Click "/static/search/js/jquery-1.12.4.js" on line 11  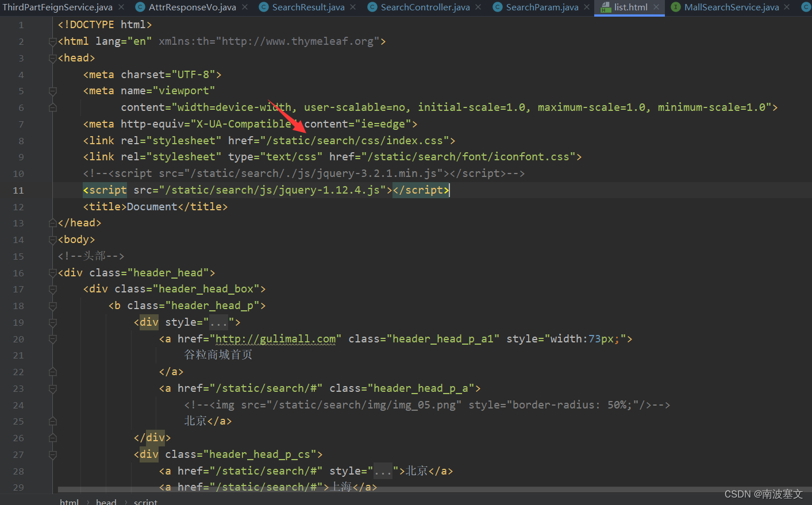click(272, 190)
